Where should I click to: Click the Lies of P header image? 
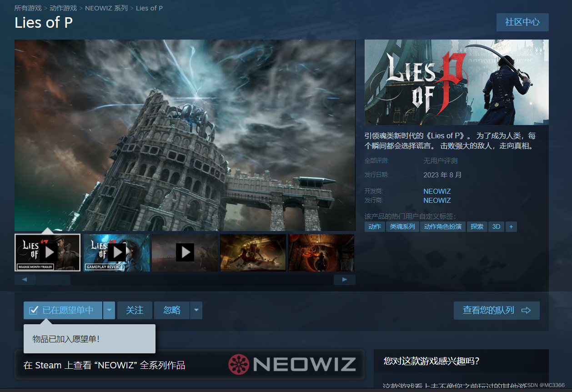[457, 82]
